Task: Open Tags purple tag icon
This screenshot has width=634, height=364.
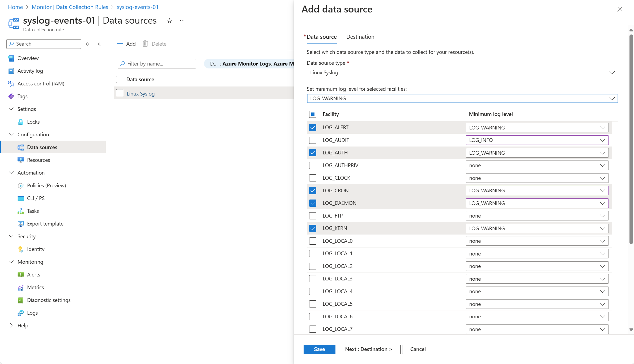Action: click(x=11, y=96)
